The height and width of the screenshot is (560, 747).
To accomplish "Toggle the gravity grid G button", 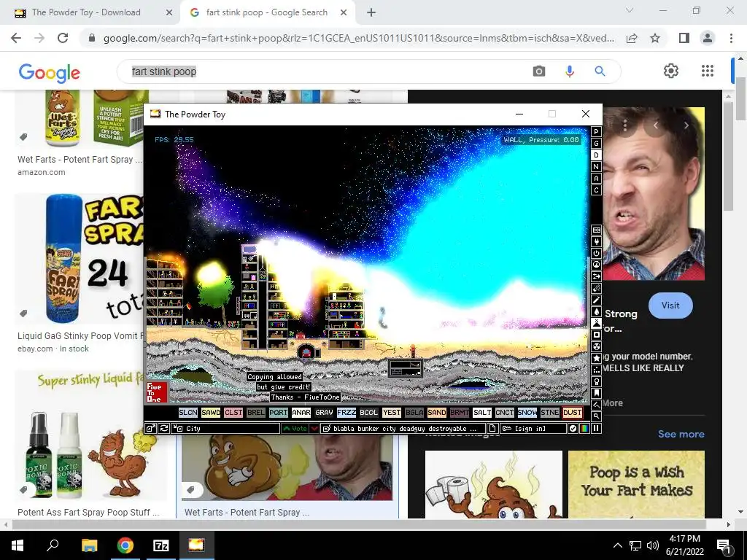I will click(596, 144).
